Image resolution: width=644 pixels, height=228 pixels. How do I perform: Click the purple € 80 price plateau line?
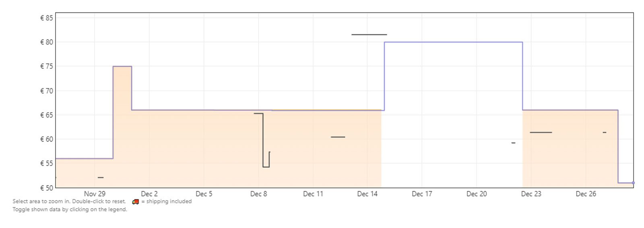[453, 42]
